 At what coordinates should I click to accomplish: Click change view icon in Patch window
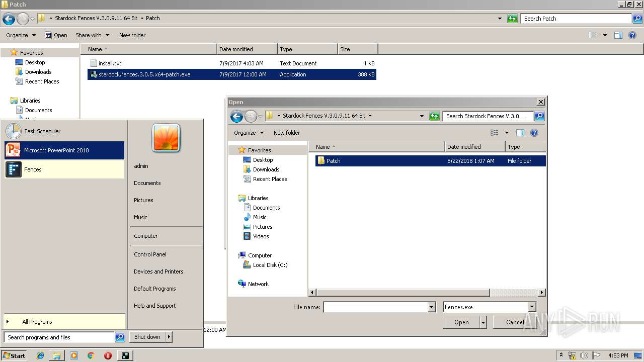pyautogui.click(x=592, y=35)
